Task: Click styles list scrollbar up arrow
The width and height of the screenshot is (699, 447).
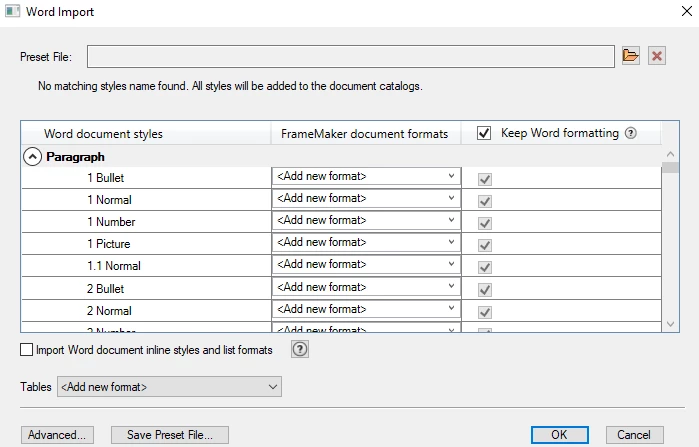Action: (x=670, y=154)
